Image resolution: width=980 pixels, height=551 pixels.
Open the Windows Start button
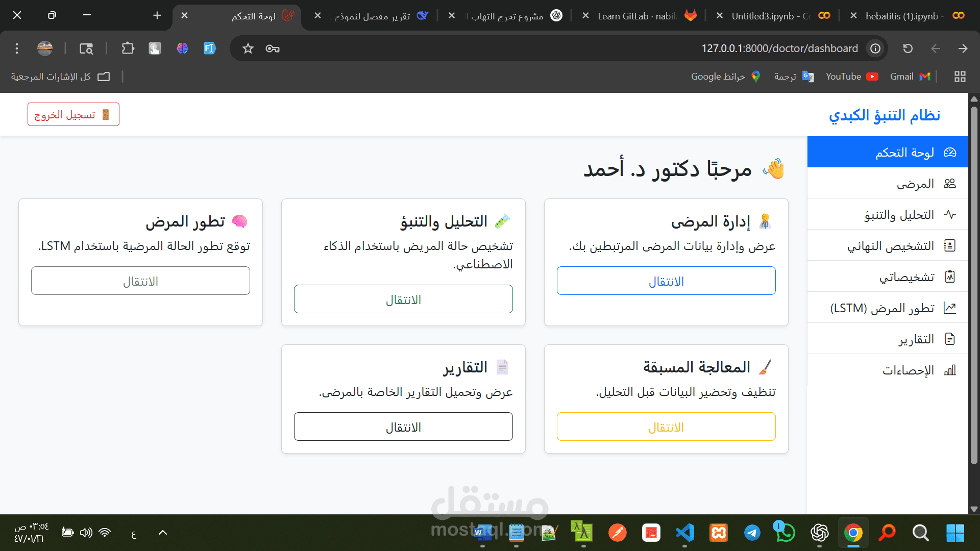955,533
